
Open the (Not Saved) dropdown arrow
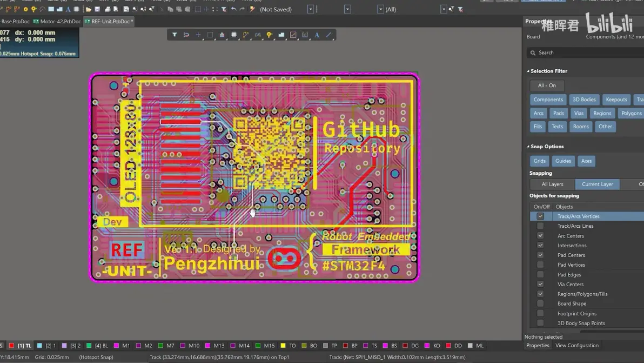(x=311, y=9)
